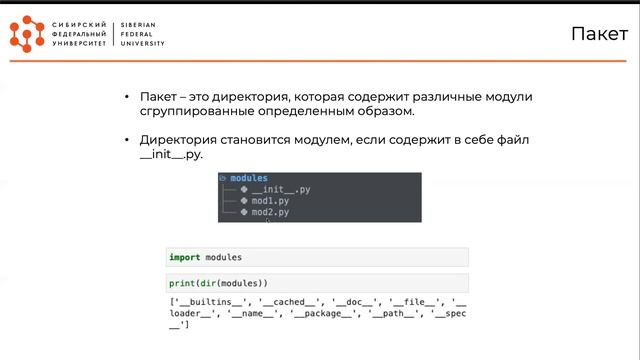Open the modules directory in file tree
The image size is (640, 360).
(249, 178)
